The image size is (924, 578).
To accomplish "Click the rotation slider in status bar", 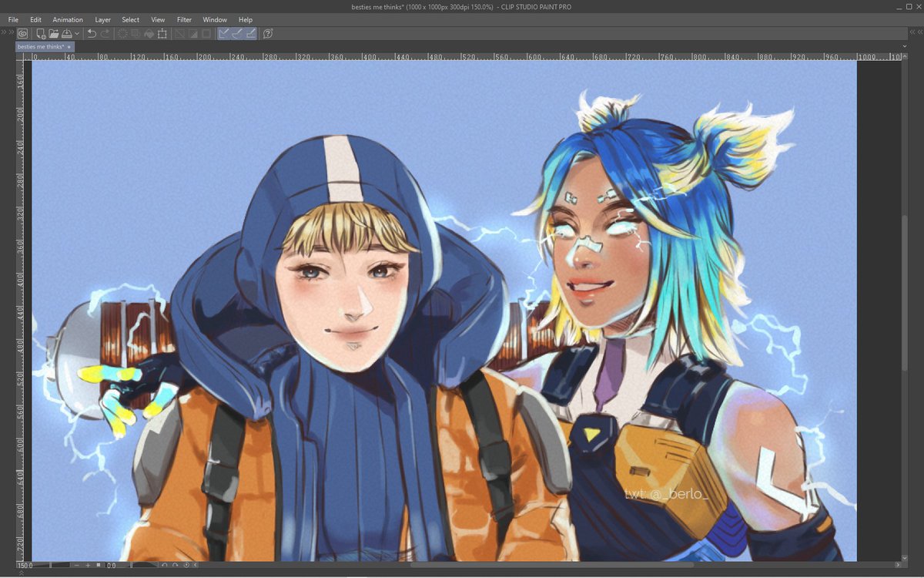I will 145,565.
